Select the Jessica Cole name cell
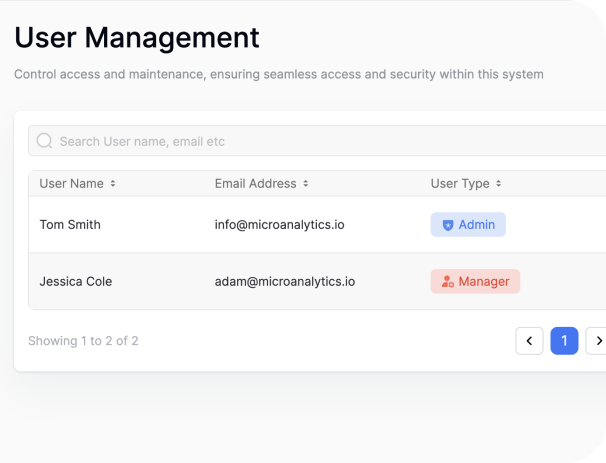 click(76, 281)
